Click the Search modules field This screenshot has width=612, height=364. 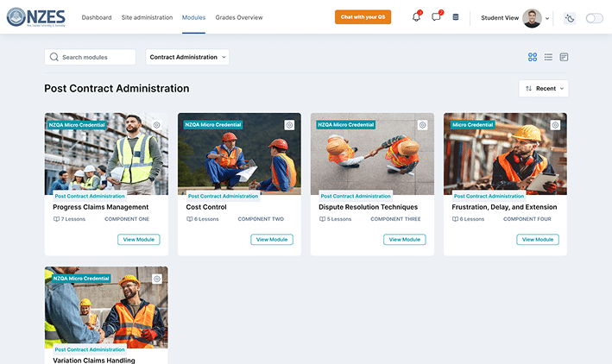pyautogui.click(x=90, y=57)
